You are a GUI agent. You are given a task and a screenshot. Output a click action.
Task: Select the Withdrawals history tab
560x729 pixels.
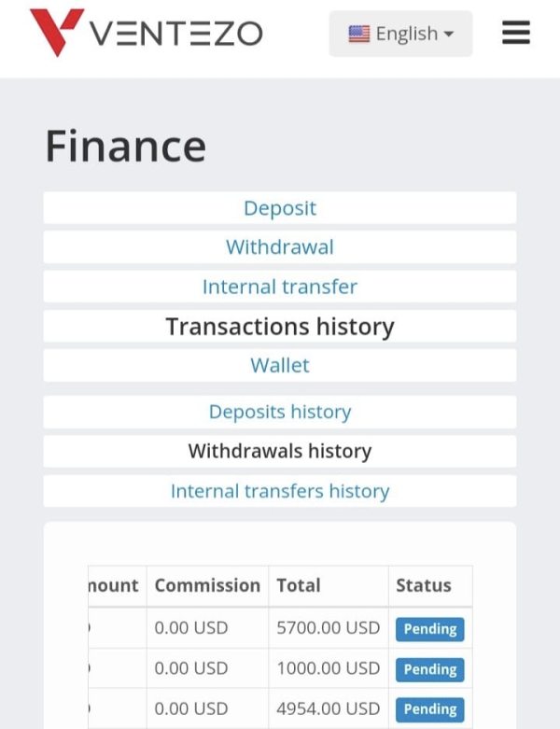point(280,452)
